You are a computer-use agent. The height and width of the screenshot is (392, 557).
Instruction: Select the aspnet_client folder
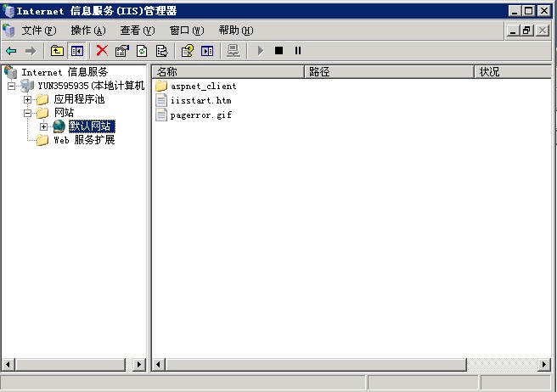point(203,86)
